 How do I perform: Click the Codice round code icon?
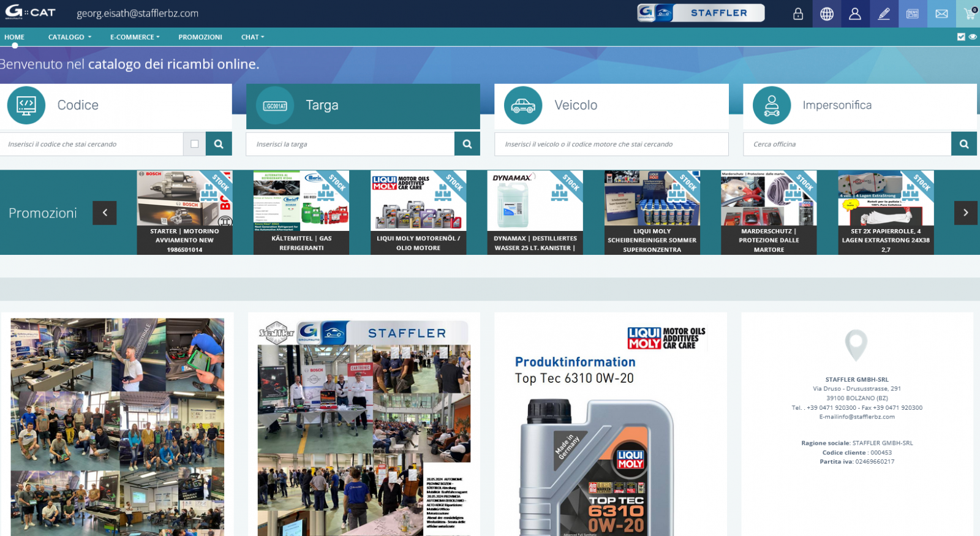pyautogui.click(x=26, y=105)
